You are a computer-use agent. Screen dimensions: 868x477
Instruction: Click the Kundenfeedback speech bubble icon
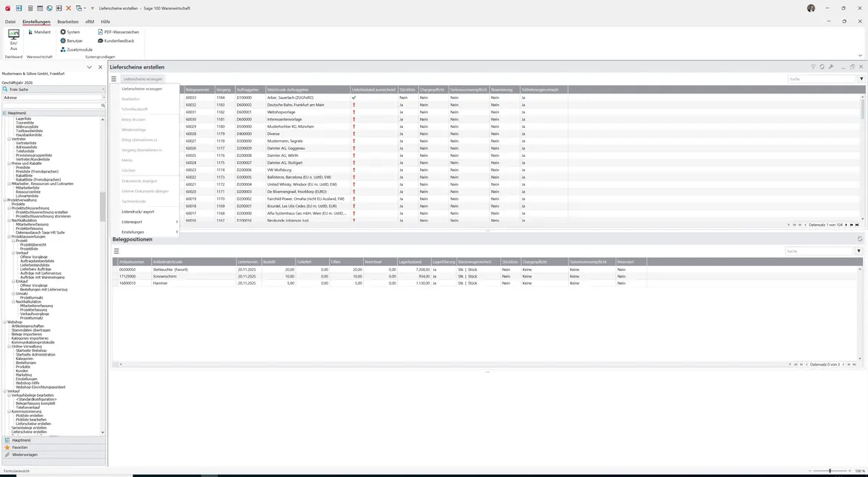coord(101,41)
